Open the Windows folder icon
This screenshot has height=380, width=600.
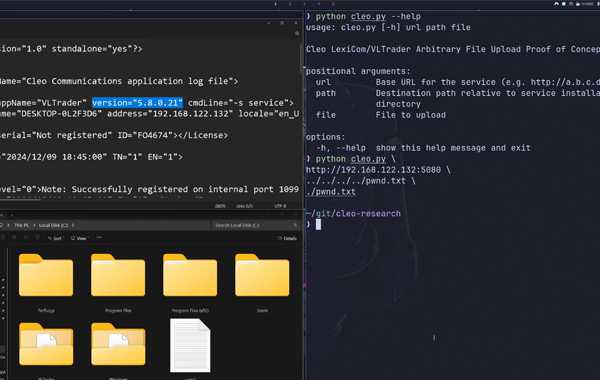coord(118,344)
